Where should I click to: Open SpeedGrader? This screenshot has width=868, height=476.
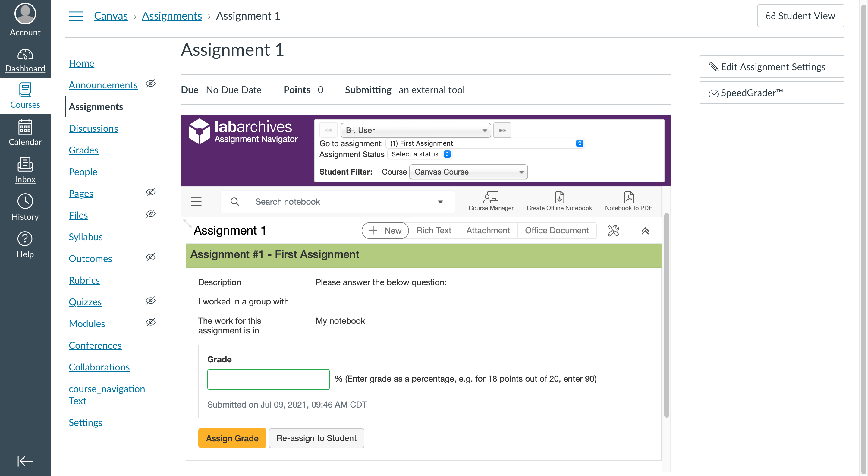(772, 93)
